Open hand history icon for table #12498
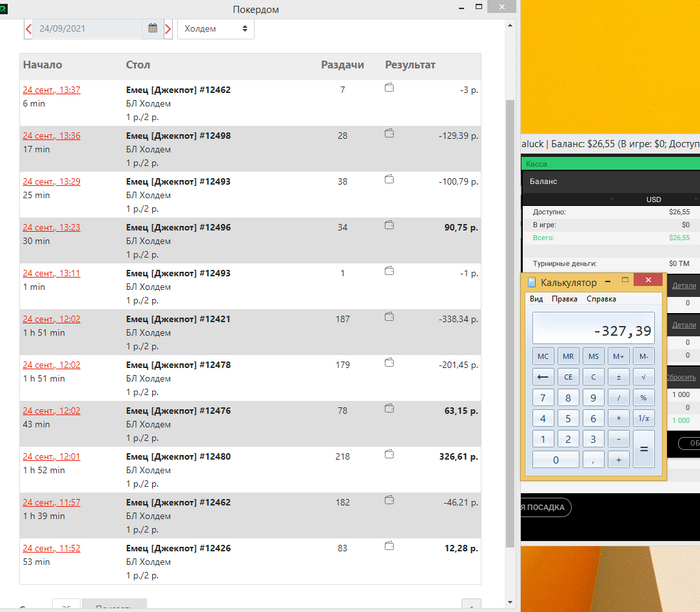700x612 pixels. click(x=389, y=133)
